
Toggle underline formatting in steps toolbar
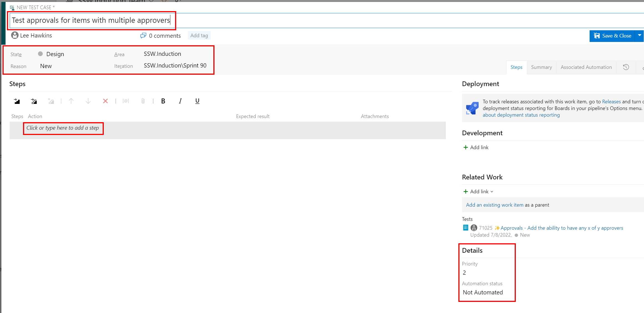pos(197,101)
